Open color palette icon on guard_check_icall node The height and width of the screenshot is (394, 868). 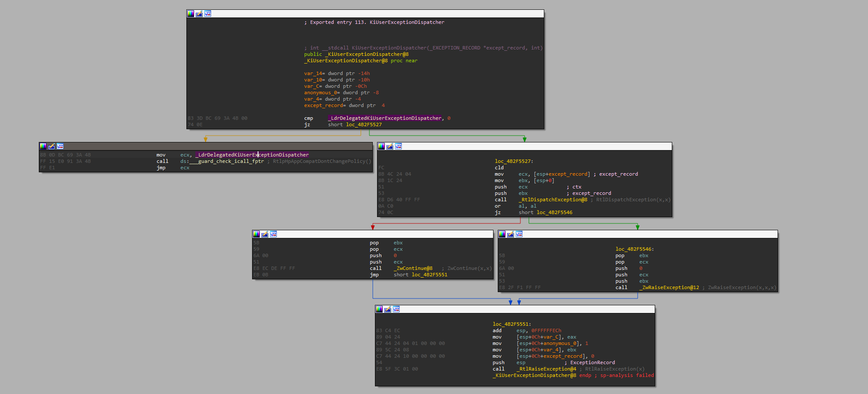click(x=43, y=146)
